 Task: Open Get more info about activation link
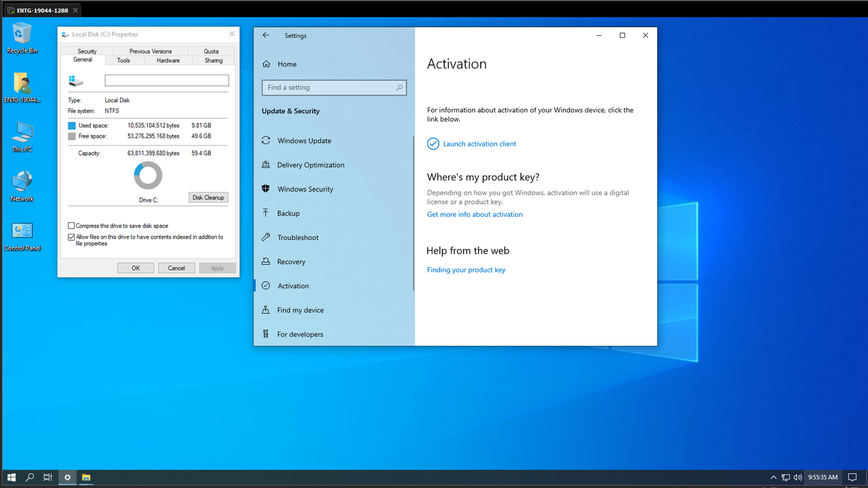point(475,214)
